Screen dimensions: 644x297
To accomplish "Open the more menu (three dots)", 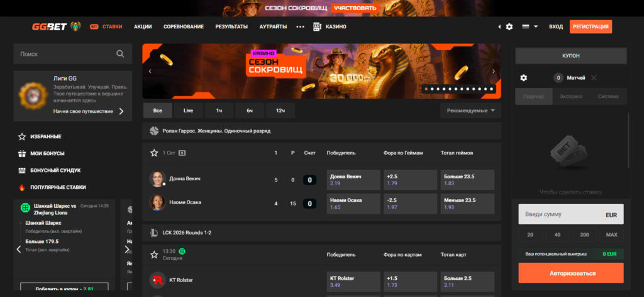I will 300,26.
